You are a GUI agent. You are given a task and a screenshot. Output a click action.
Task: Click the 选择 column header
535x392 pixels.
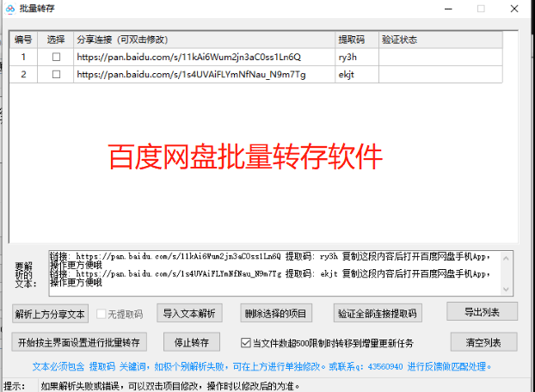[x=56, y=40]
